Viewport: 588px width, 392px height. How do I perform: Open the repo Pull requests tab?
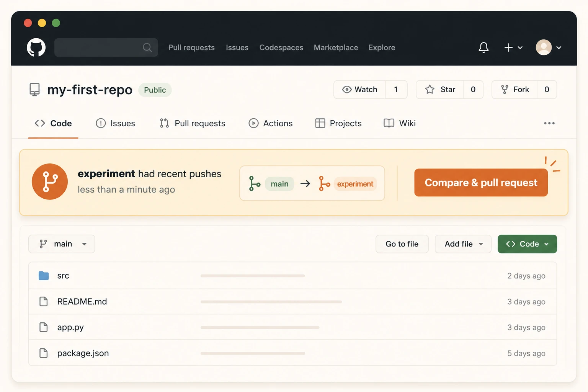click(x=192, y=123)
